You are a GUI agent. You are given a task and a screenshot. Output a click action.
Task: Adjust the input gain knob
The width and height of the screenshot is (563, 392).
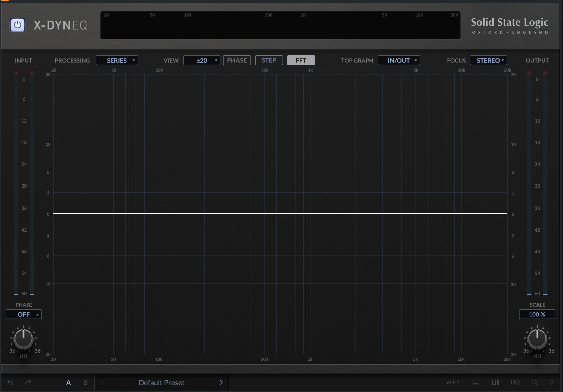point(23,339)
